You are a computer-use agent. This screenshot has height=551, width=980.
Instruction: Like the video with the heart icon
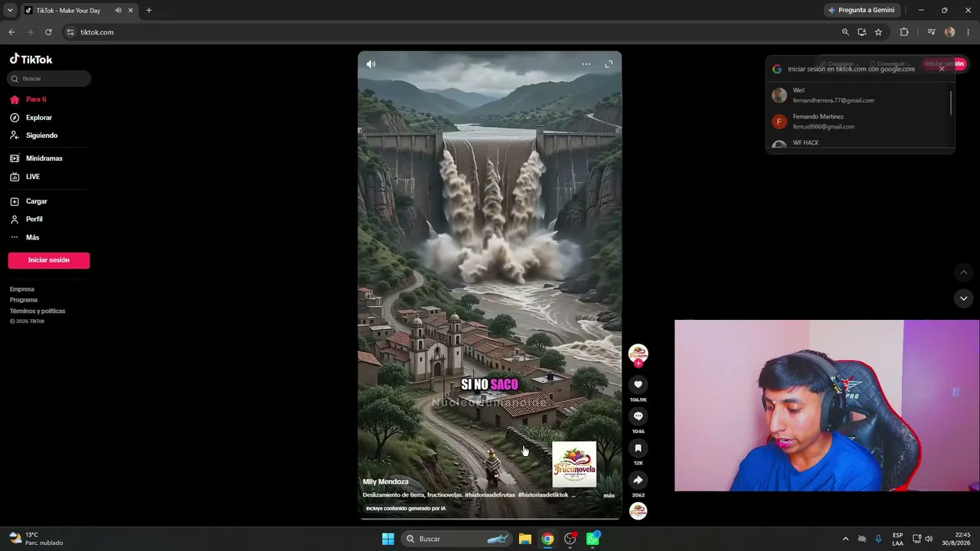pyautogui.click(x=638, y=384)
